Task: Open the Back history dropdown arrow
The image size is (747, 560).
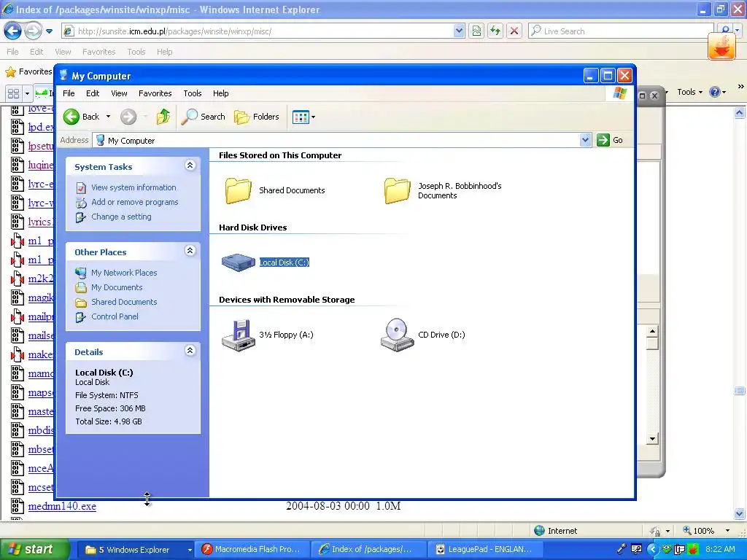Action: click(108, 117)
